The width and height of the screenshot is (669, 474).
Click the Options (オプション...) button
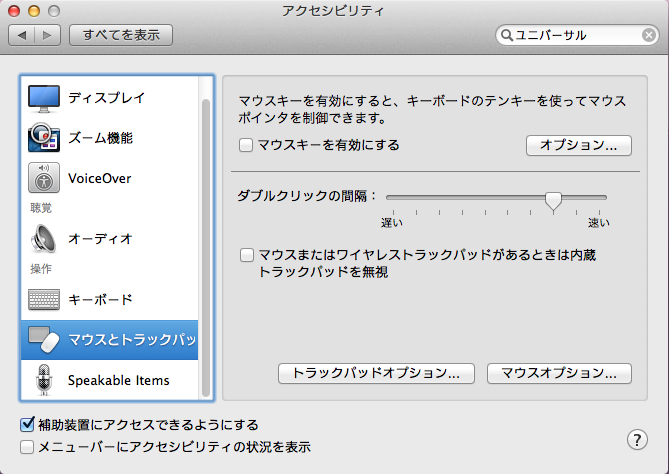point(578,145)
